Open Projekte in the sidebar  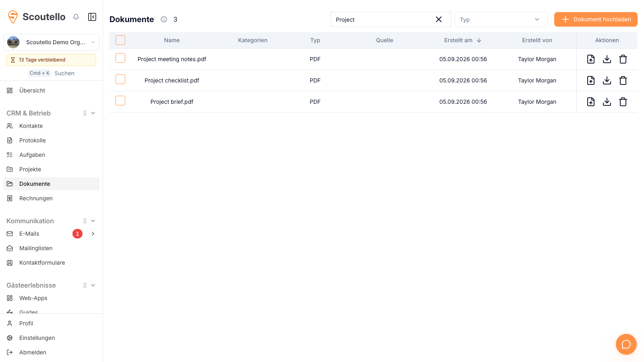[51, 169]
